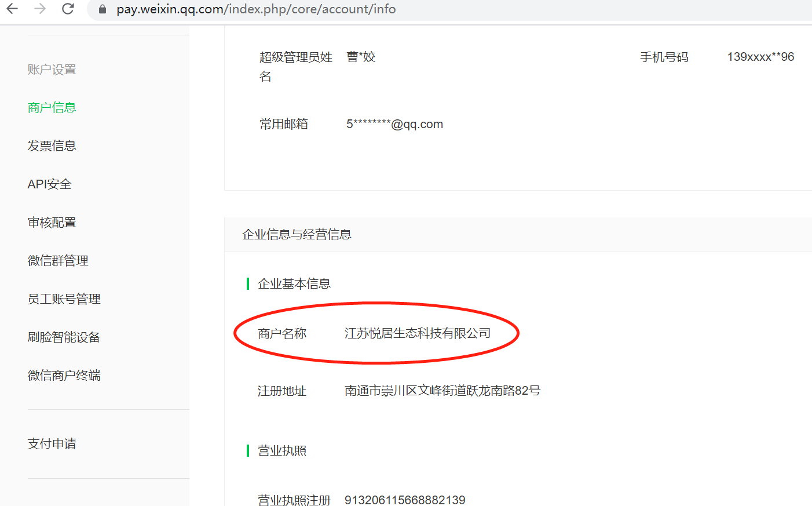This screenshot has width=812, height=506.
Task: Click the browser forward arrow
Action: pyautogui.click(x=40, y=9)
